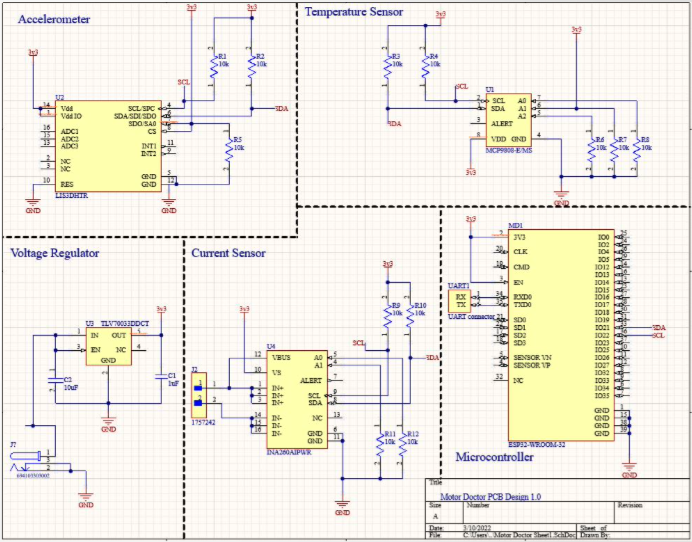Image resolution: width=692 pixels, height=542 pixels.
Task: Click the "SENSOR VN" pin label
Action: [x=532, y=358]
